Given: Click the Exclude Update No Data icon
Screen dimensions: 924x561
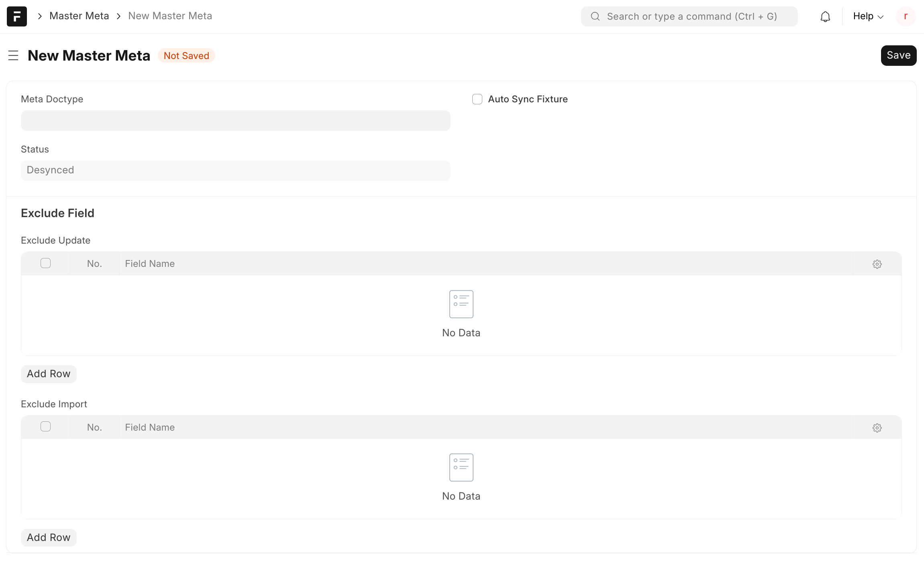Looking at the screenshot, I should pos(461,304).
